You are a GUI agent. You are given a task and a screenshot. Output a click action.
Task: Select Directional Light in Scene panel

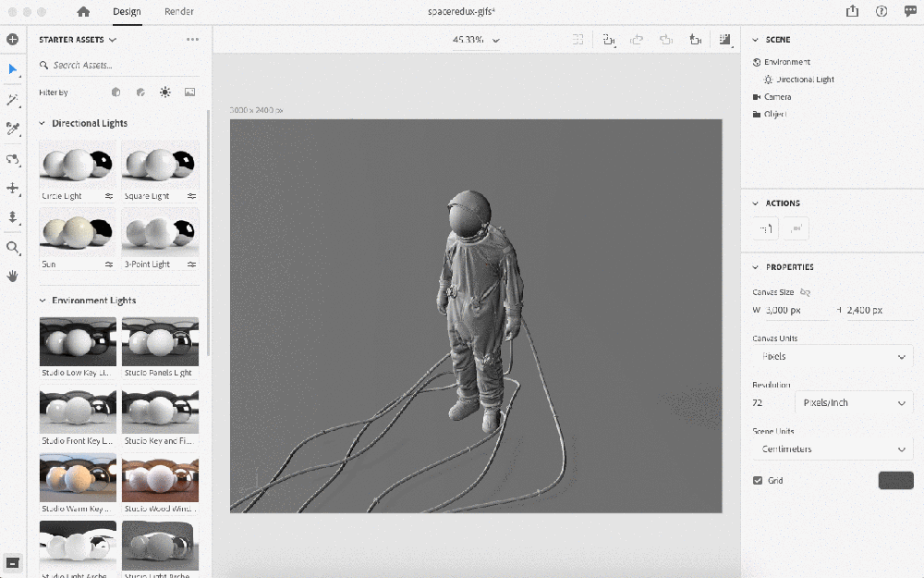pos(805,80)
